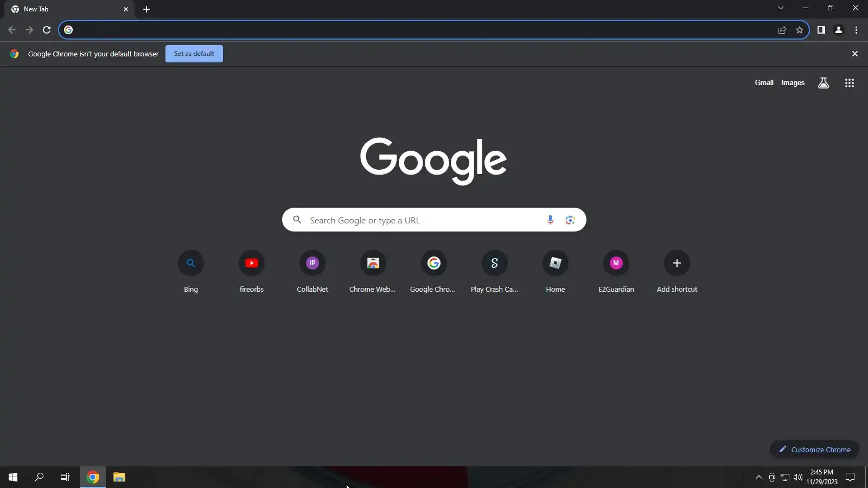Click the Google logo

click(x=433, y=160)
